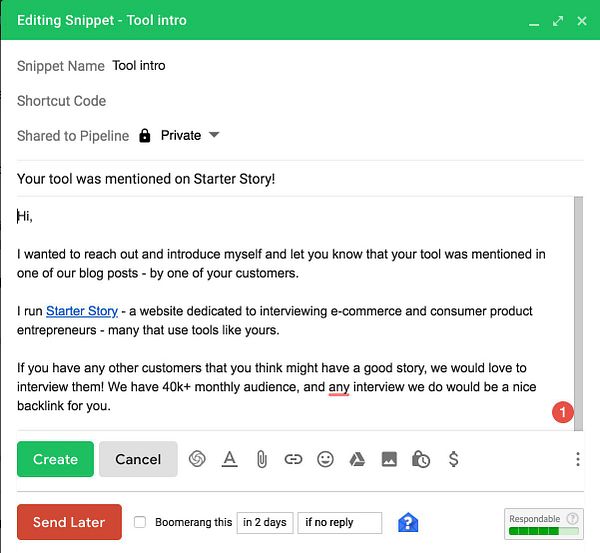The image size is (600, 553).
Task: Click the Create button
Action: click(x=55, y=459)
